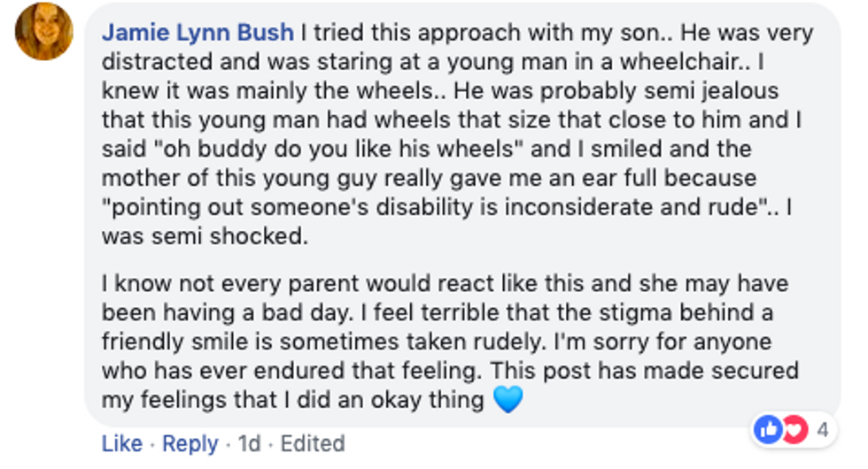Open the 1d timestamp link
The image size is (868, 469).
pyautogui.click(x=249, y=443)
